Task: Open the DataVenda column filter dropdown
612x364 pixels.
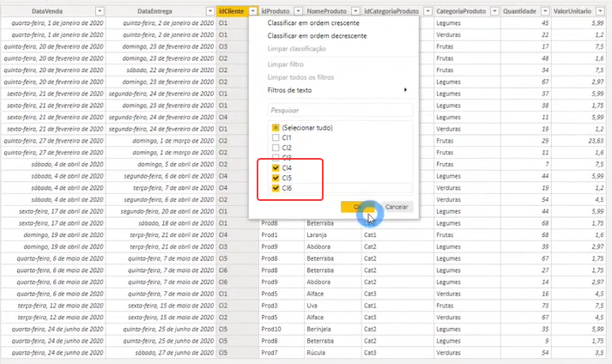Action: [x=100, y=11]
